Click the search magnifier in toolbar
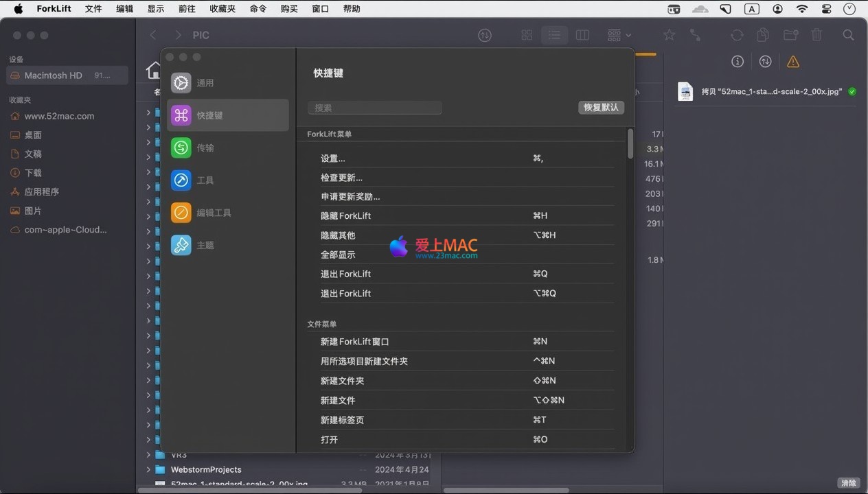 click(848, 35)
